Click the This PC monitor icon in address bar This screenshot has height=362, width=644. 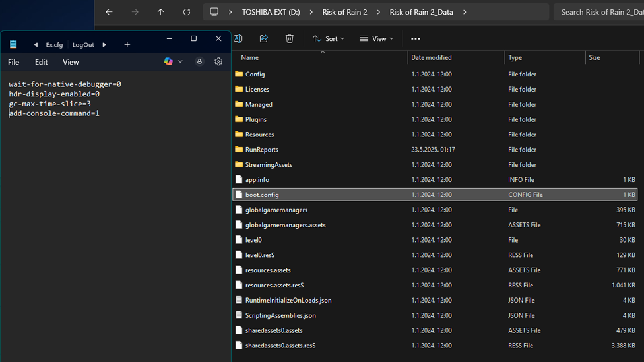point(214,12)
